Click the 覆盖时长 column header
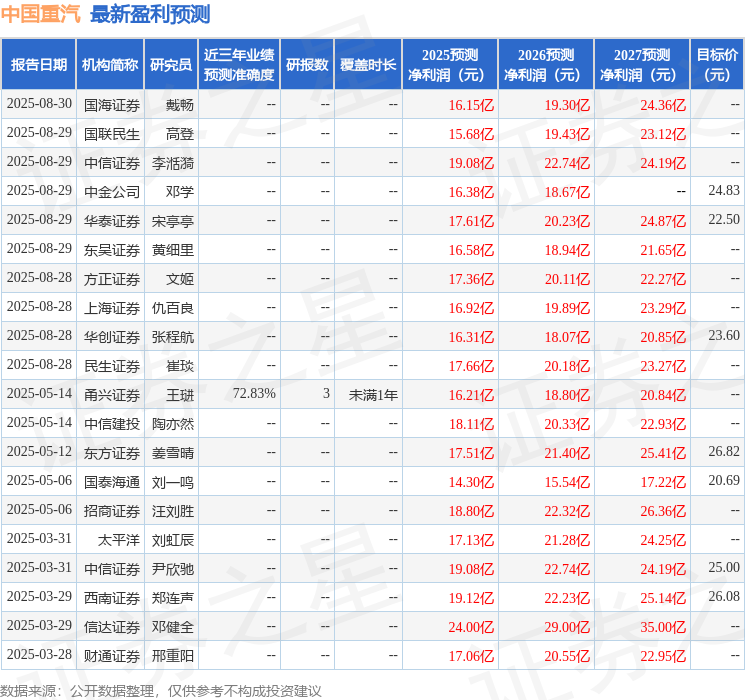Screen dimensions: 745x700 (x=368, y=65)
